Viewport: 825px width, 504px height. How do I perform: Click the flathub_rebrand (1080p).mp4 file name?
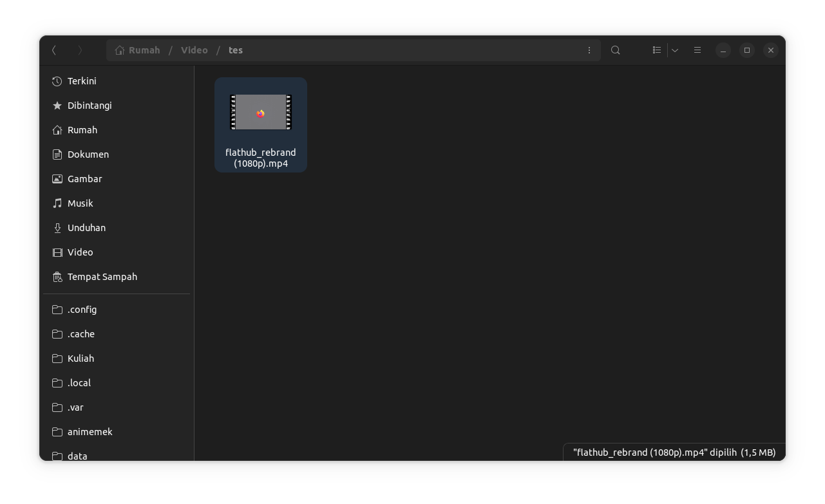[261, 158]
